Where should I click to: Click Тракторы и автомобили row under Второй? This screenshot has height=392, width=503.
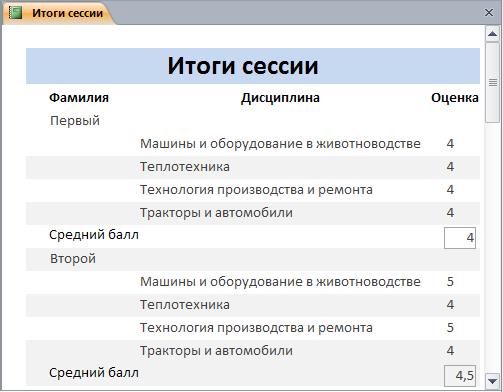(x=253, y=351)
